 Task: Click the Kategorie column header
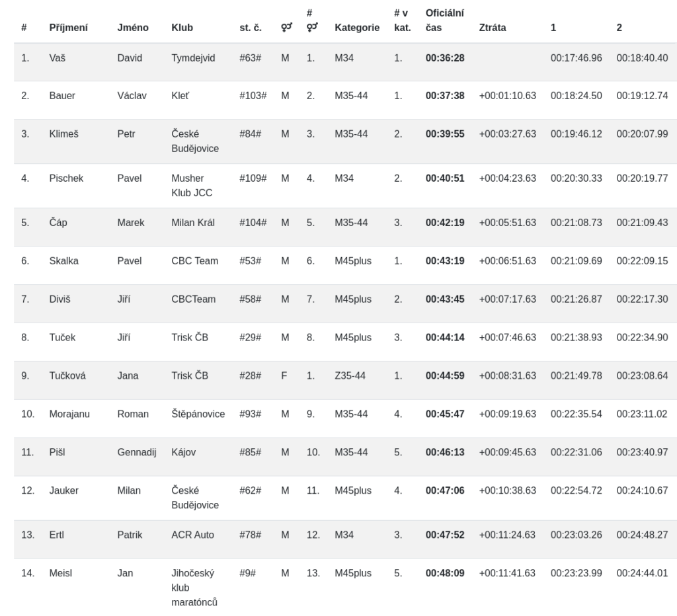(357, 28)
